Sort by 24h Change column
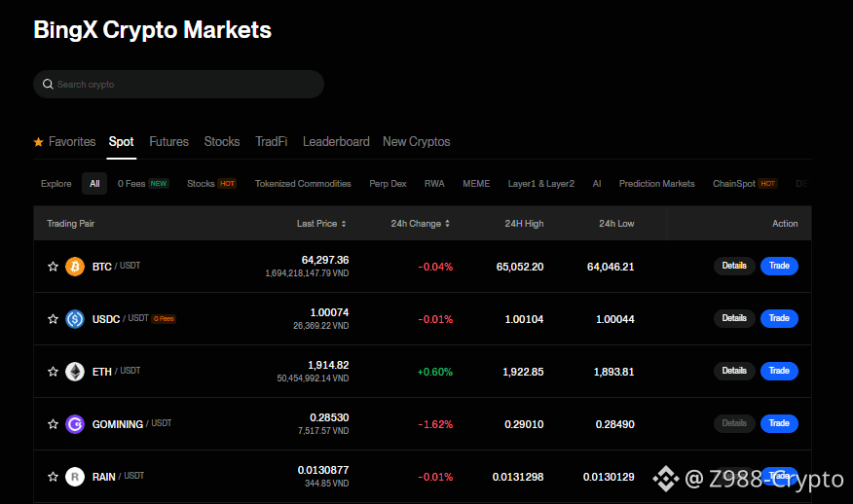Image resolution: width=853 pixels, height=504 pixels. pos(421,224)
